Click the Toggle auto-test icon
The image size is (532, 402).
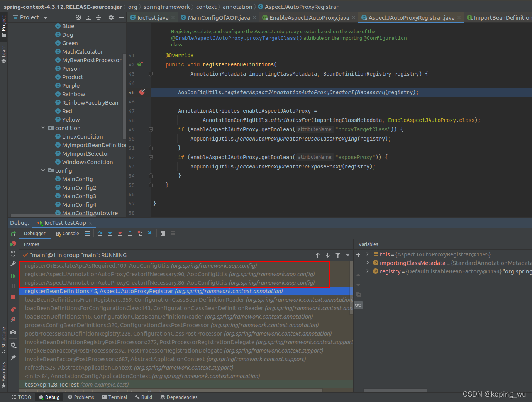[x=13, y=254]
